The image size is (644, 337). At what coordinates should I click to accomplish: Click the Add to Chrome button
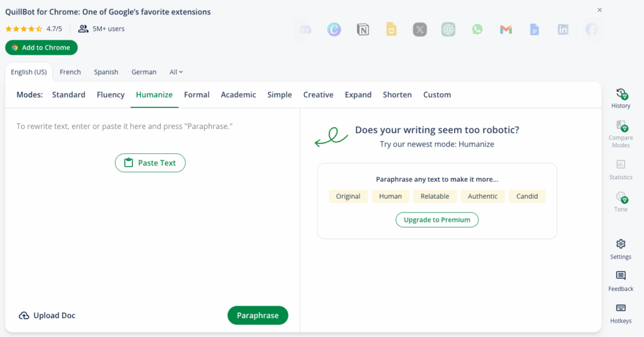tap(42, 48)
